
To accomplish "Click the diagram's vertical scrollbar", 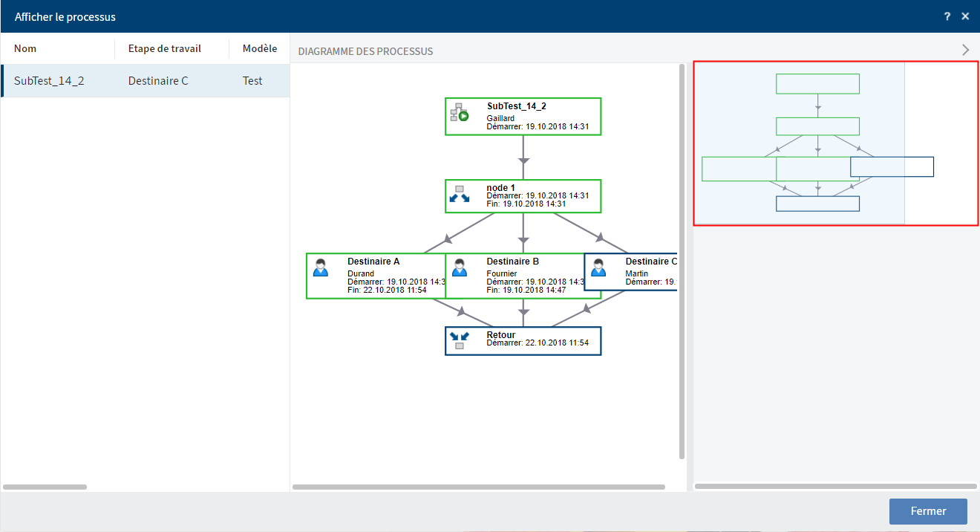I will pyautogui.click(x=682, y=260).
